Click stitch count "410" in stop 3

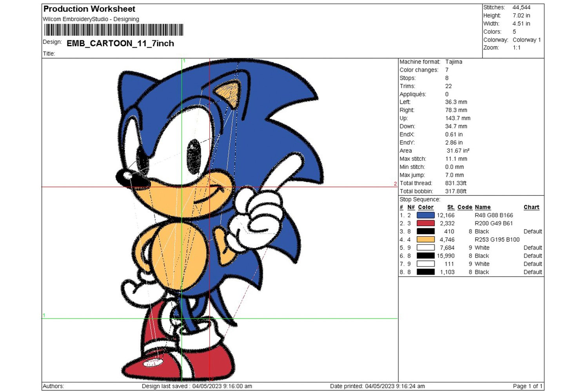click(x=449, y=232)
